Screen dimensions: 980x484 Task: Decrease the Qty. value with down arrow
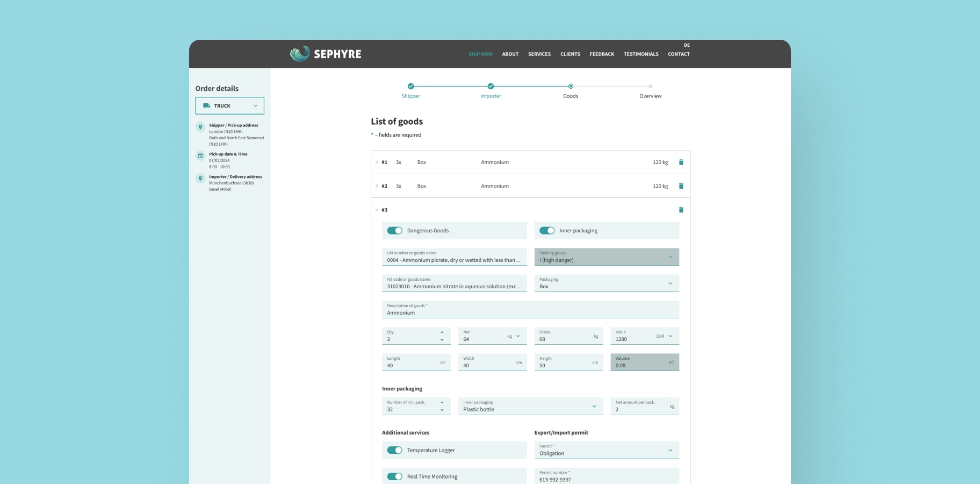click(442, 340)
